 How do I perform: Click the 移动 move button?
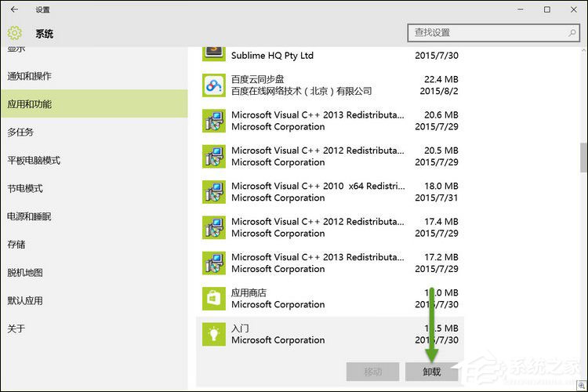tap(372, 372)
